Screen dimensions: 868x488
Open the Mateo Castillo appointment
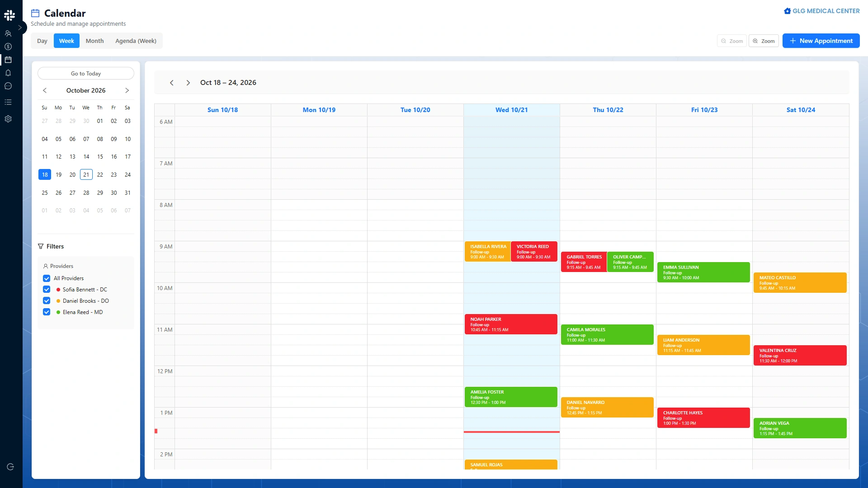coord(800,283)
